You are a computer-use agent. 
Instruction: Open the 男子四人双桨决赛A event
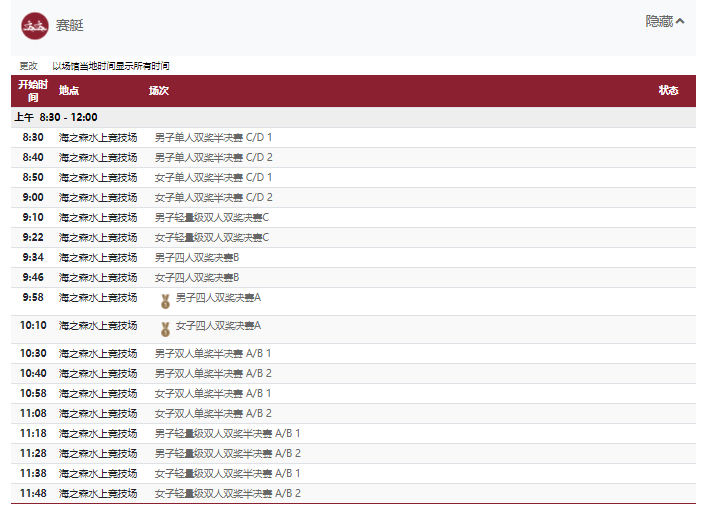coord(218,298)
